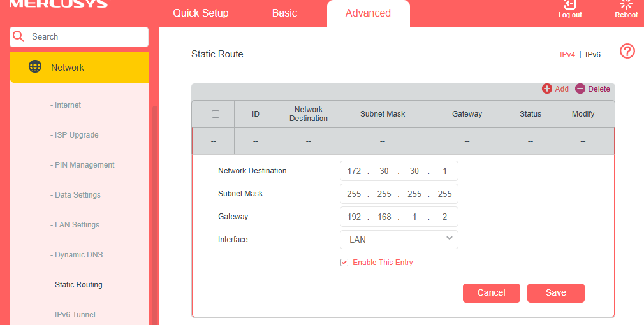Switch to IPv4 static routes

567,55
